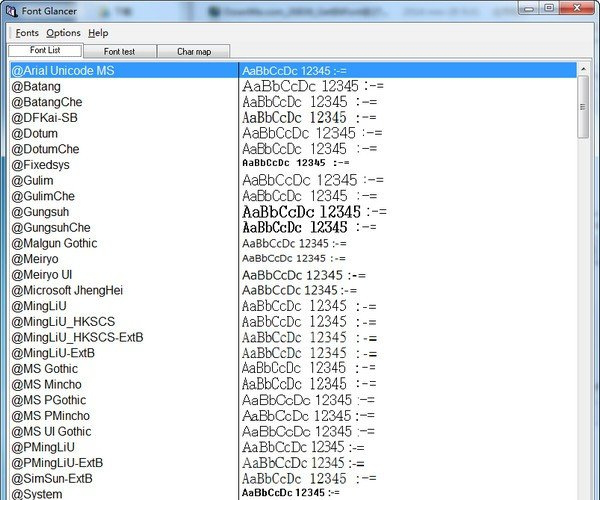Switch to the Font List tab

tap(45, 50)
